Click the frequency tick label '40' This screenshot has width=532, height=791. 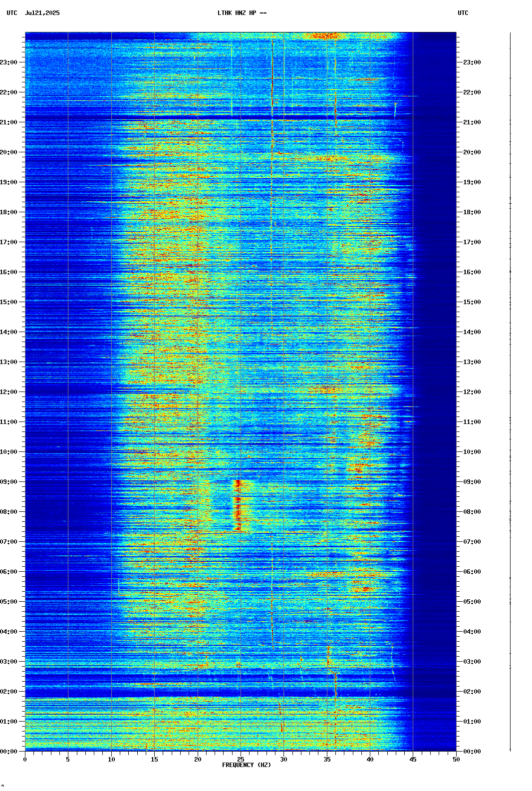click(370, 760)
